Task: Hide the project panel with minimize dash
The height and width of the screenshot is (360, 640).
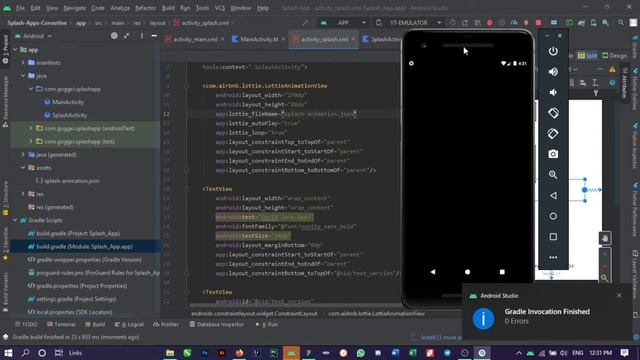Action: coord(154,36)
